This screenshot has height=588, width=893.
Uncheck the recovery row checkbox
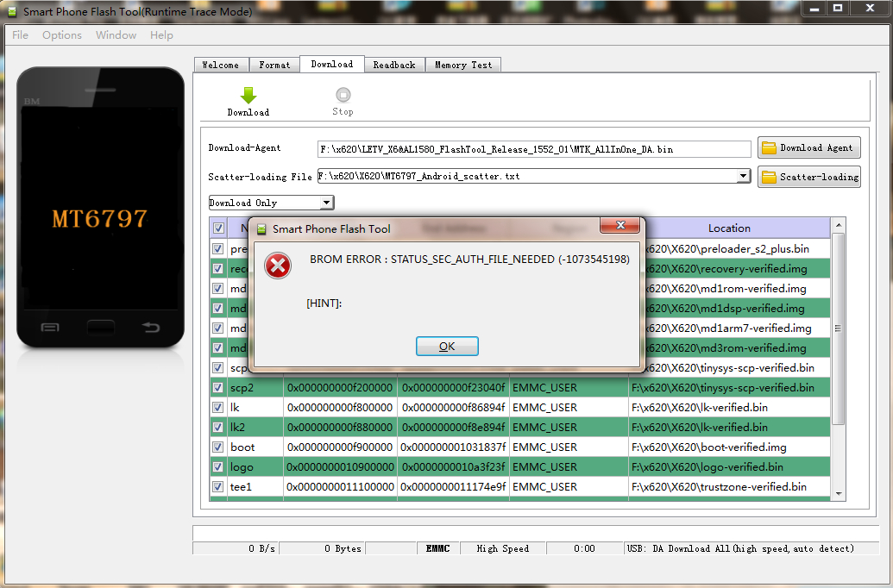click(217, 269)
